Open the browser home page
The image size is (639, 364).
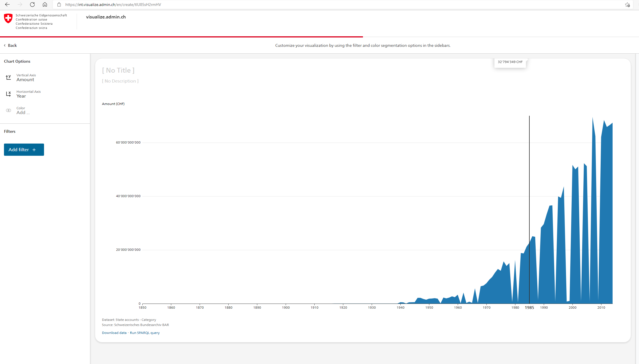pyautogui.click(x=45, y=5)
